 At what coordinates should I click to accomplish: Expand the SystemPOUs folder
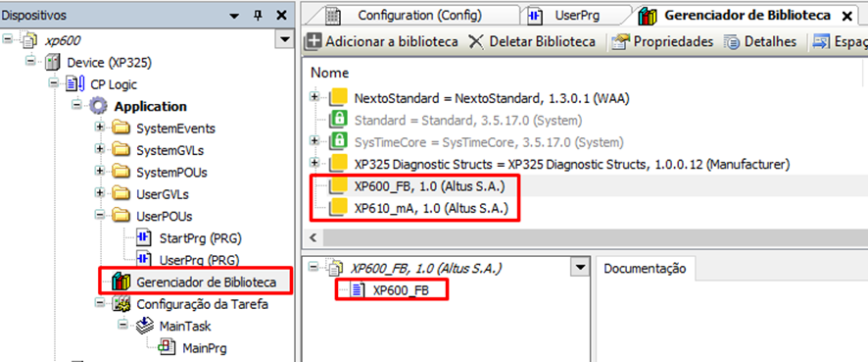[x=100, y=170]
